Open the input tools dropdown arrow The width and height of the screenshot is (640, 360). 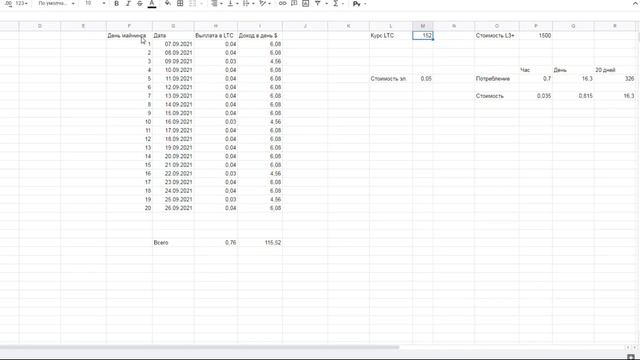365,4
